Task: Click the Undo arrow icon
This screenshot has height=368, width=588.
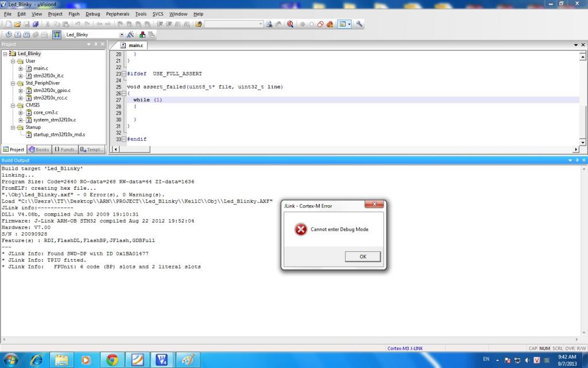Action: pos(78,24)
